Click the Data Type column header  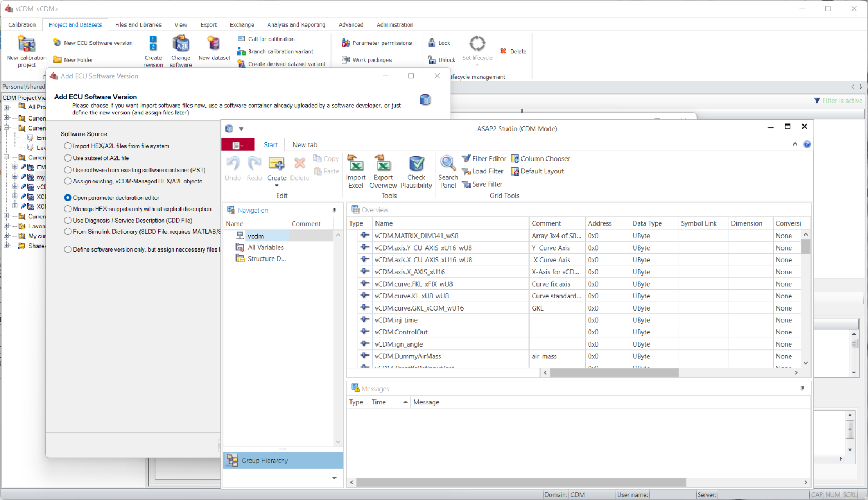point(653,223)
